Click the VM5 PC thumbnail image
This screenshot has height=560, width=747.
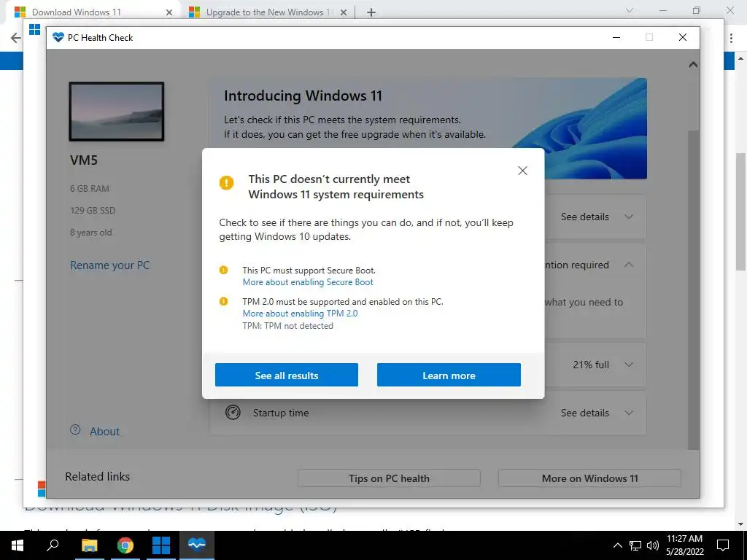pyautogui.click(x=117, y=112)
